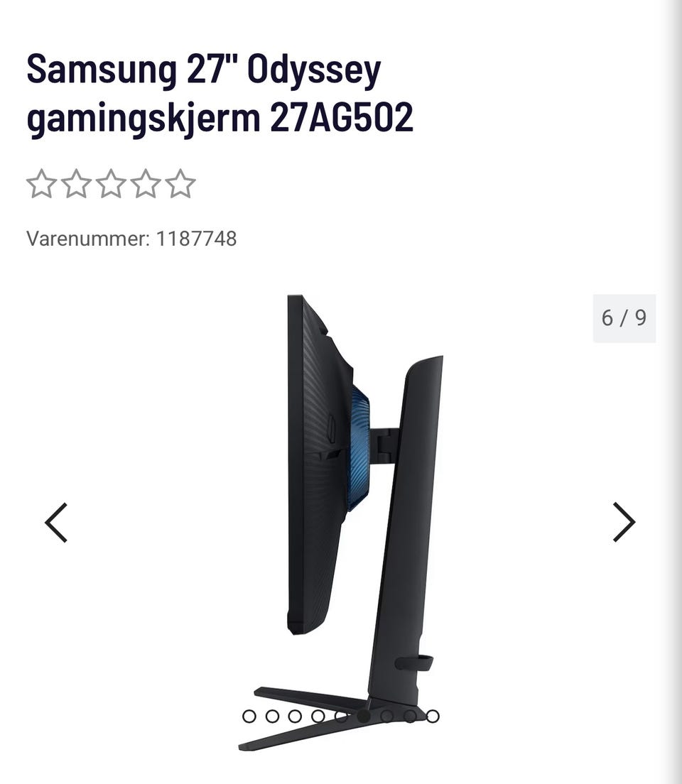Select the seventh carousel dot
This screenshot has width=682, height=784.
(386, 717)
